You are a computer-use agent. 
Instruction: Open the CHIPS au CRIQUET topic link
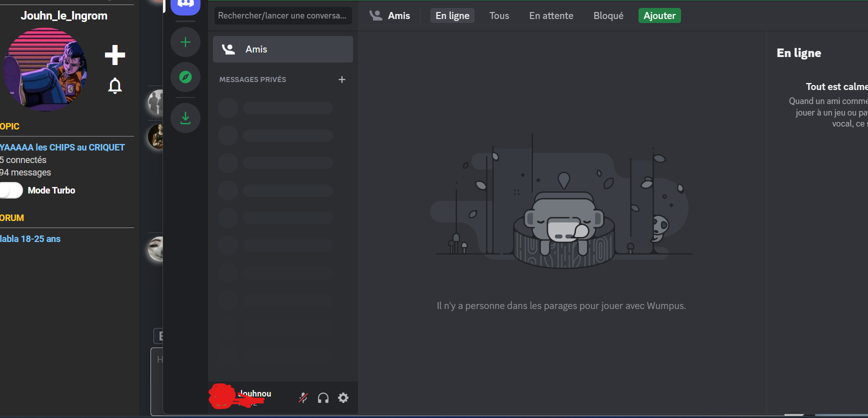(x=62, y=147)
